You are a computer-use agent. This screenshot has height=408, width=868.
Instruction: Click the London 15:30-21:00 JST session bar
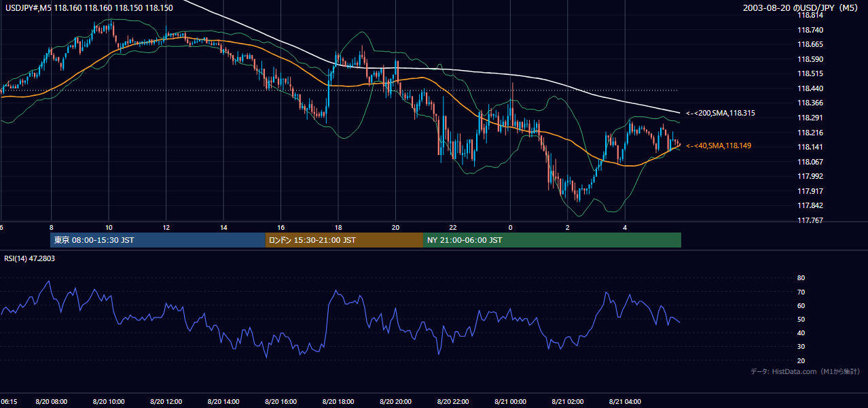pos(344,240)
